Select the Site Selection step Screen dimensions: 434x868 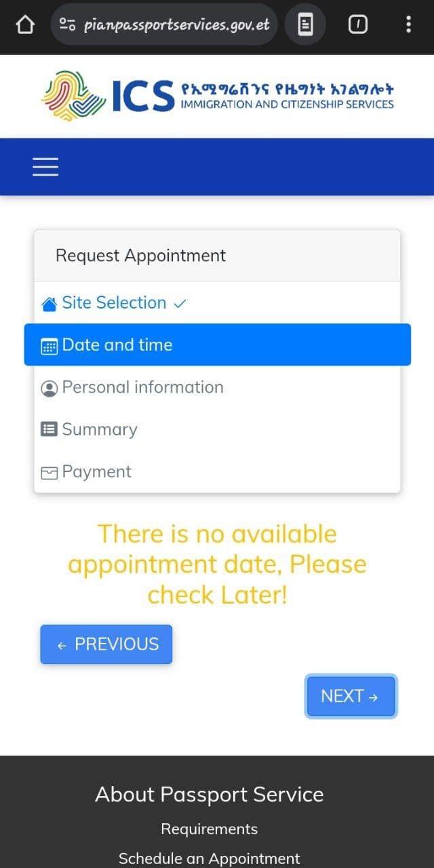click(x=217, y=302)
